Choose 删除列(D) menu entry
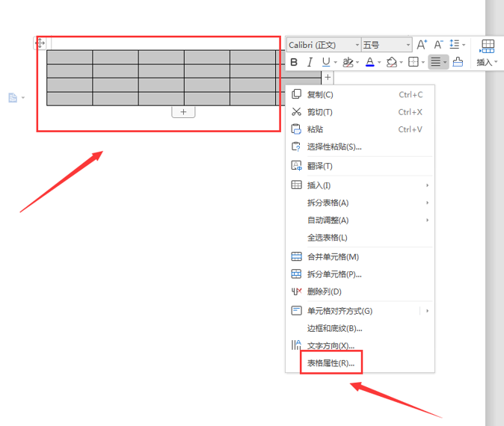 pos(360,291)
